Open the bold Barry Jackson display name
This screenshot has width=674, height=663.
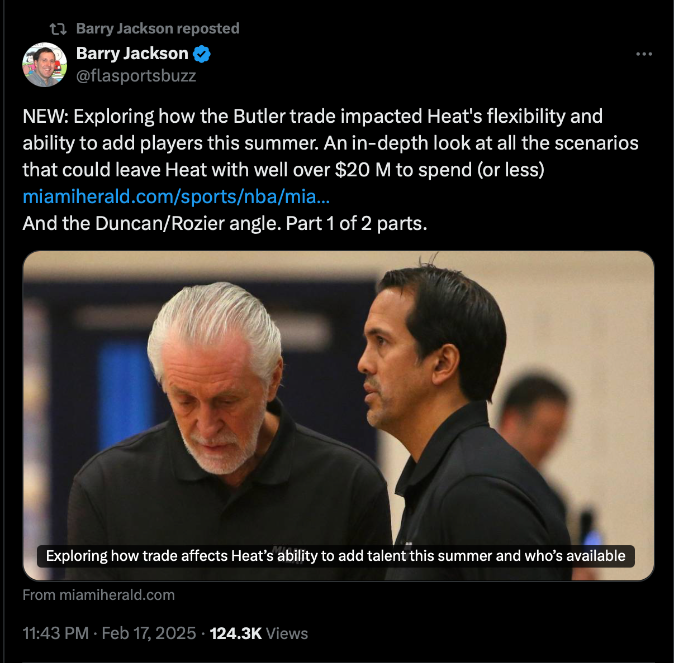click(131, 54)
